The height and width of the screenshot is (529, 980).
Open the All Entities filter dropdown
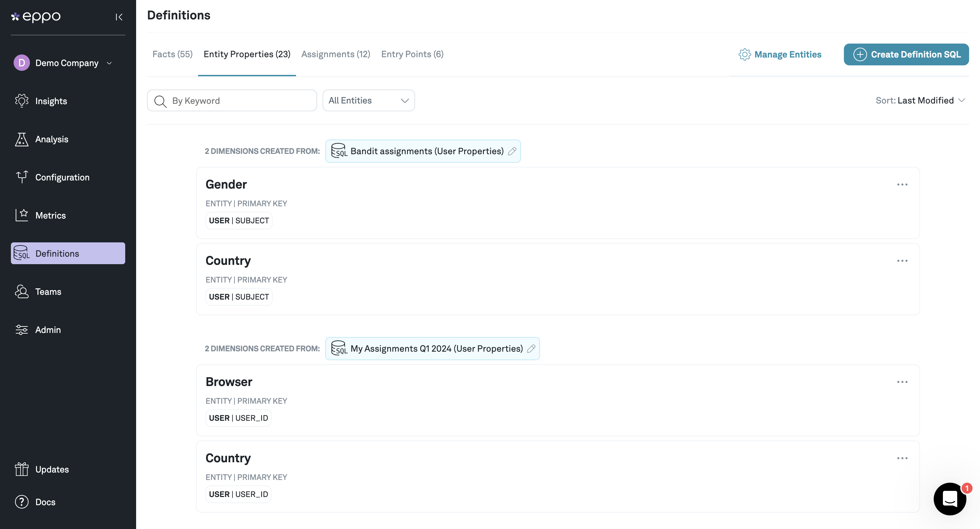368,100
